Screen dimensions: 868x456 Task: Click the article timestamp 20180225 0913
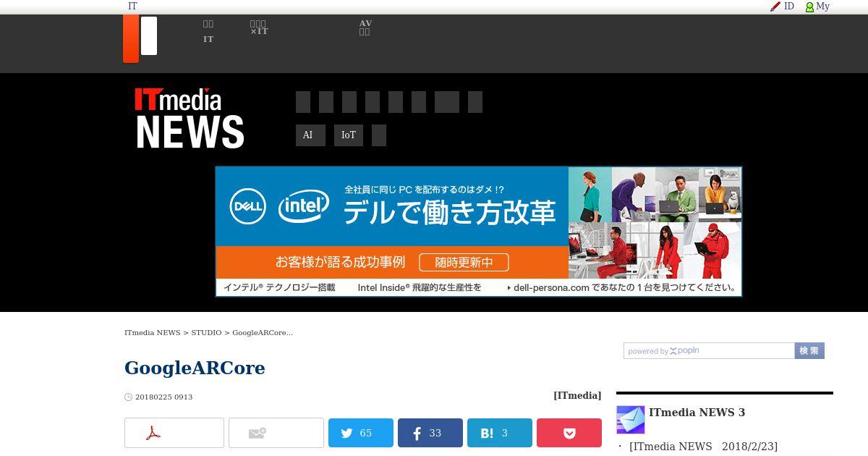pyautogui.click(x=163, y=397)
